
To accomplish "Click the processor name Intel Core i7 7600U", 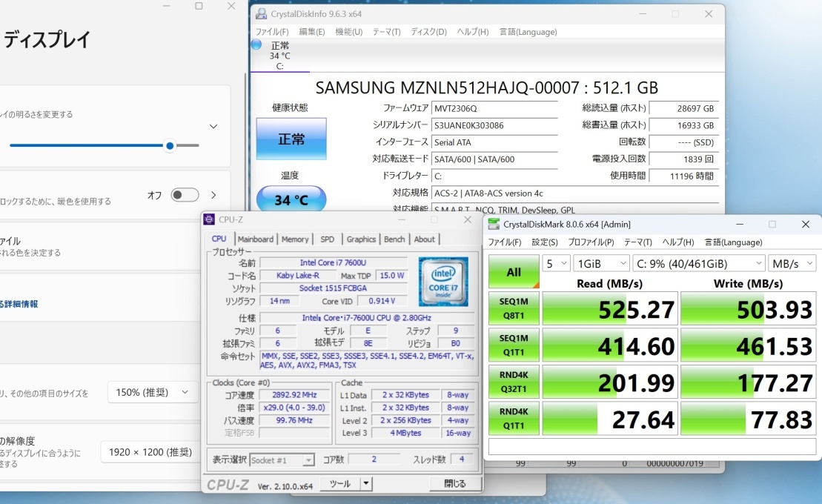I will pos(334,263).
